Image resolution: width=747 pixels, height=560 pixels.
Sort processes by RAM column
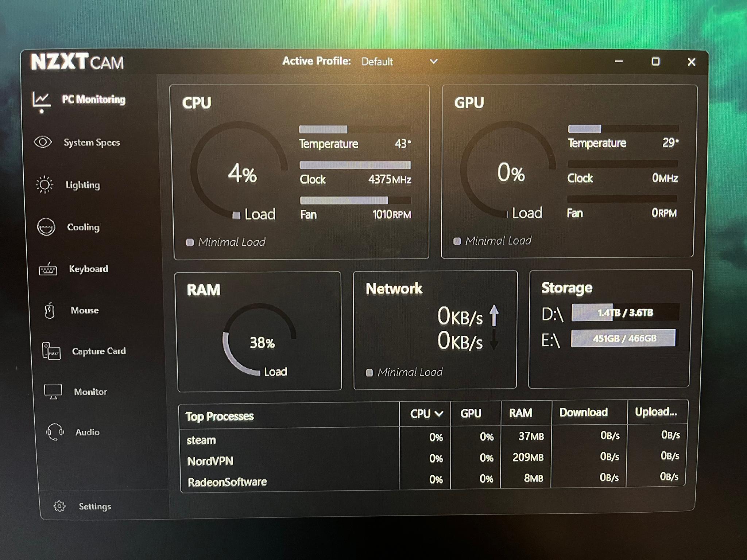pyautogui.click(x=520, y=413)
